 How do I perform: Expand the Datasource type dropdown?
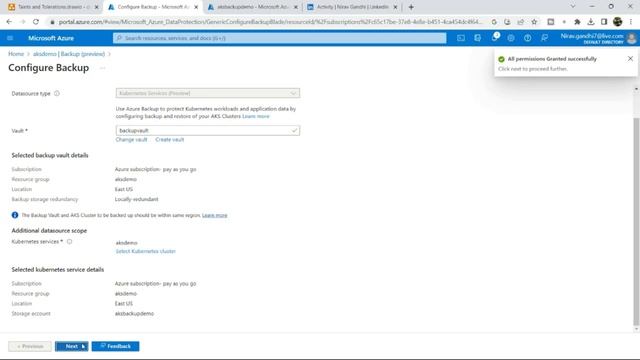(x=208, y=93)
